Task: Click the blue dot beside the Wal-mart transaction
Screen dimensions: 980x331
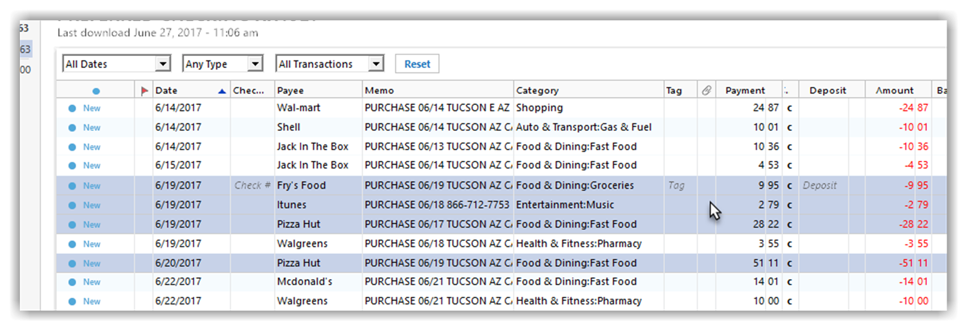Action: [x=72, y=108]
